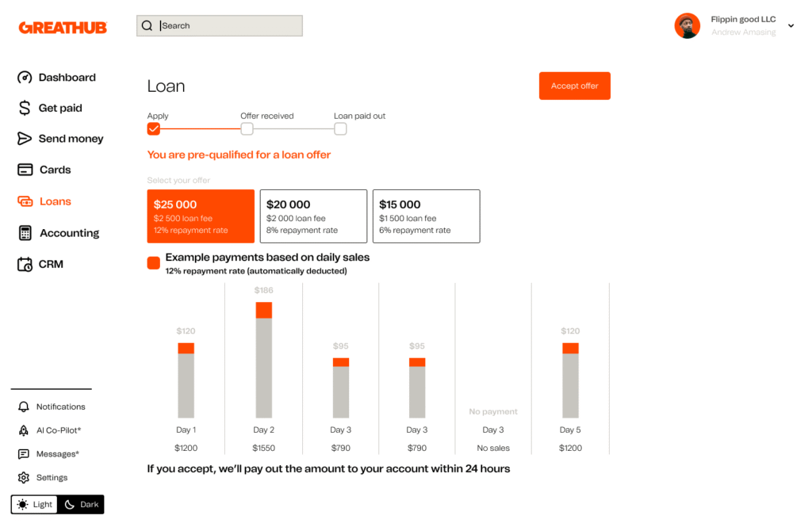
Task: Switch to Dark mode
Action: [81, 505]
